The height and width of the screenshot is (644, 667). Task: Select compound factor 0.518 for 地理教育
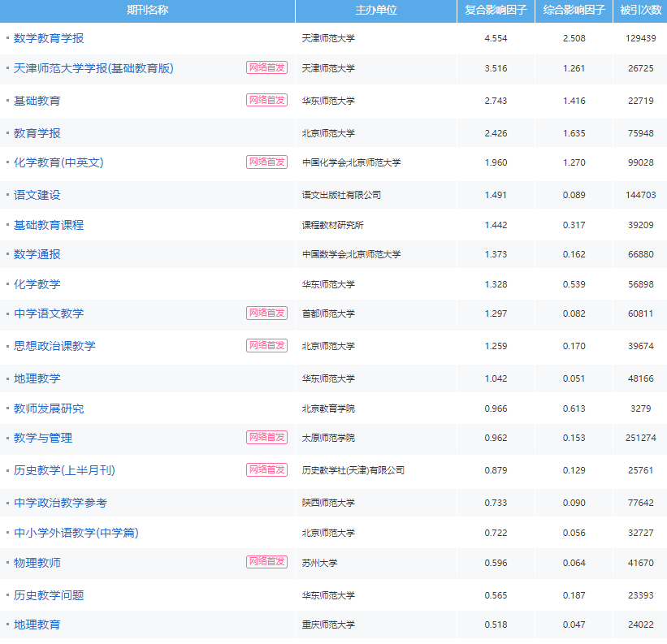[496, 625]
